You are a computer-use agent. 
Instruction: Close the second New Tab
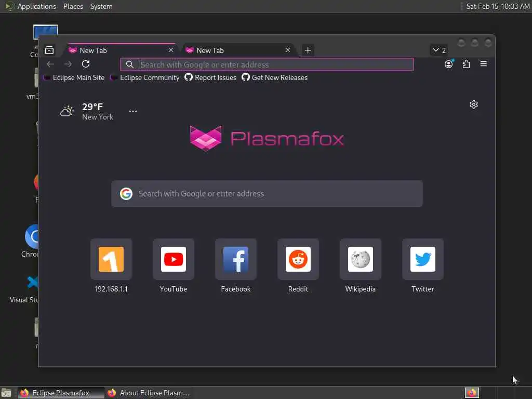[288, 50]
